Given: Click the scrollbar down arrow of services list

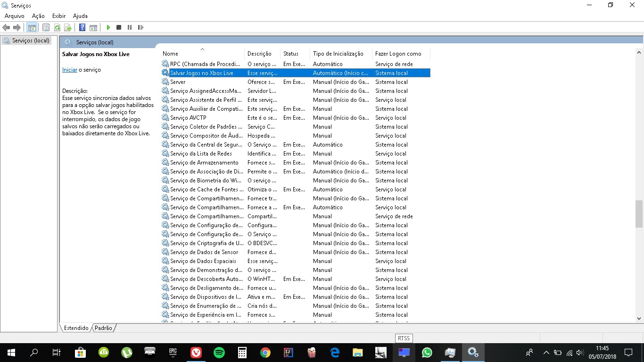Looking at the screenshot, I should 639,319.
